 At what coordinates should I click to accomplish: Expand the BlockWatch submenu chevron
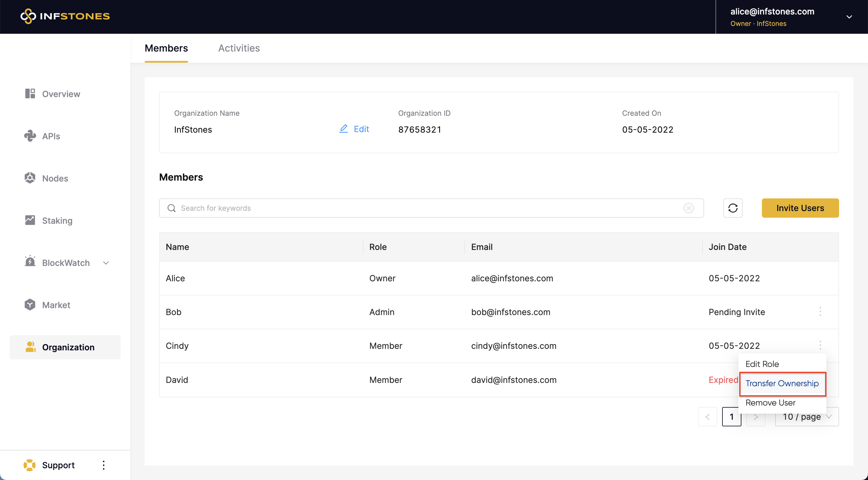106,263
